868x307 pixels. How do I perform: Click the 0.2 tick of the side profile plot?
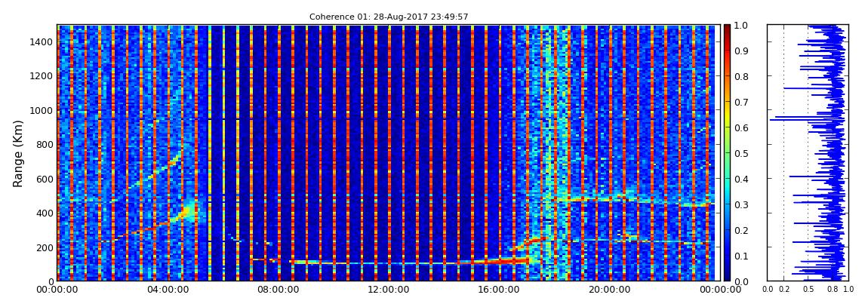[783, 290]
